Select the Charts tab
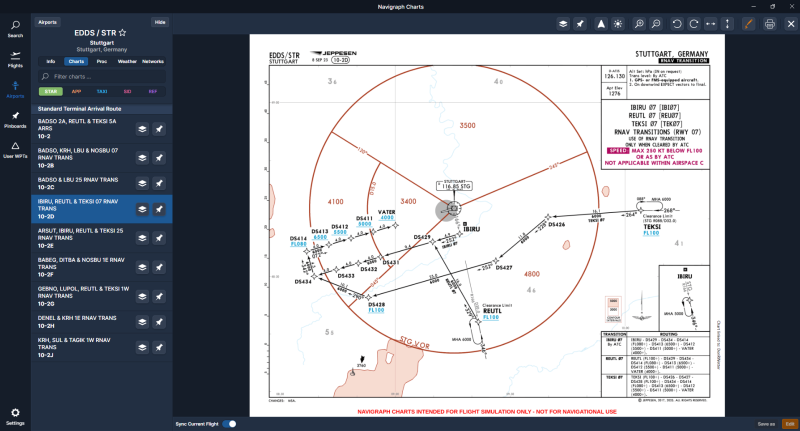The image size is (800, 431). [x=76, y=61]
